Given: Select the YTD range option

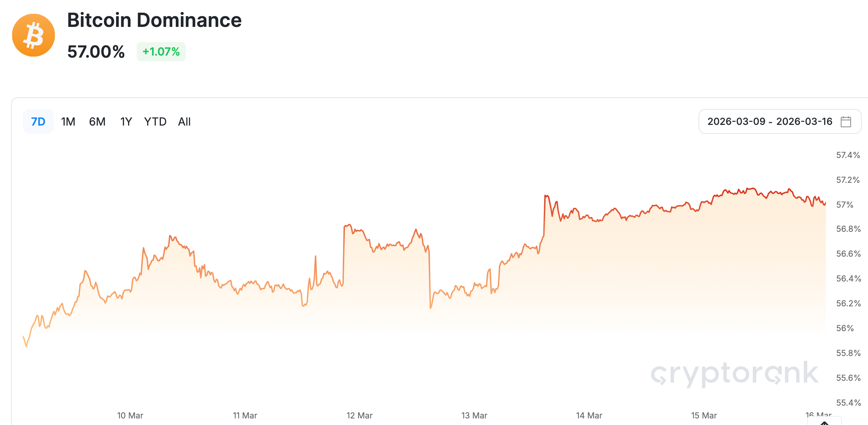Looking at the screenshot, I should [x=155, y=122].
